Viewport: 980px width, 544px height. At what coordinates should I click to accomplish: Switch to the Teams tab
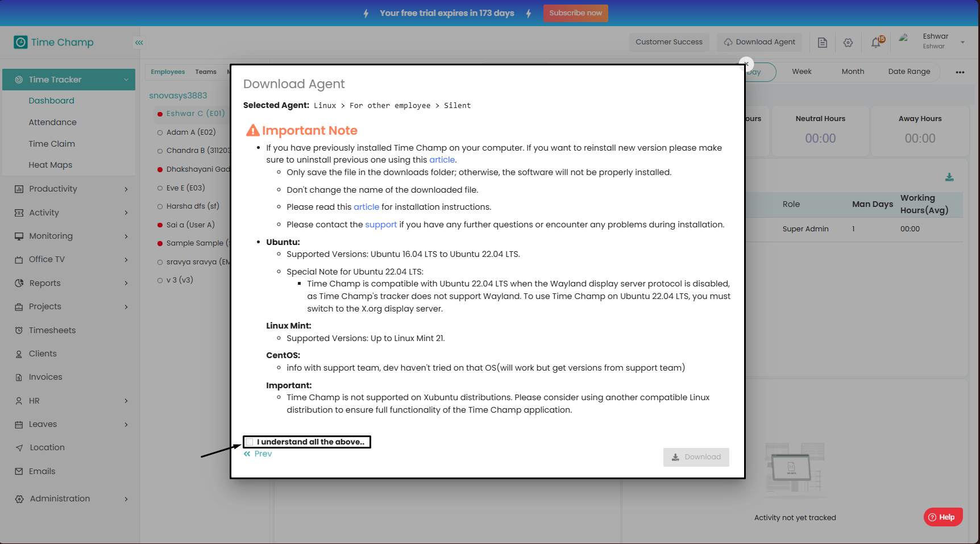tap(206, 72)
